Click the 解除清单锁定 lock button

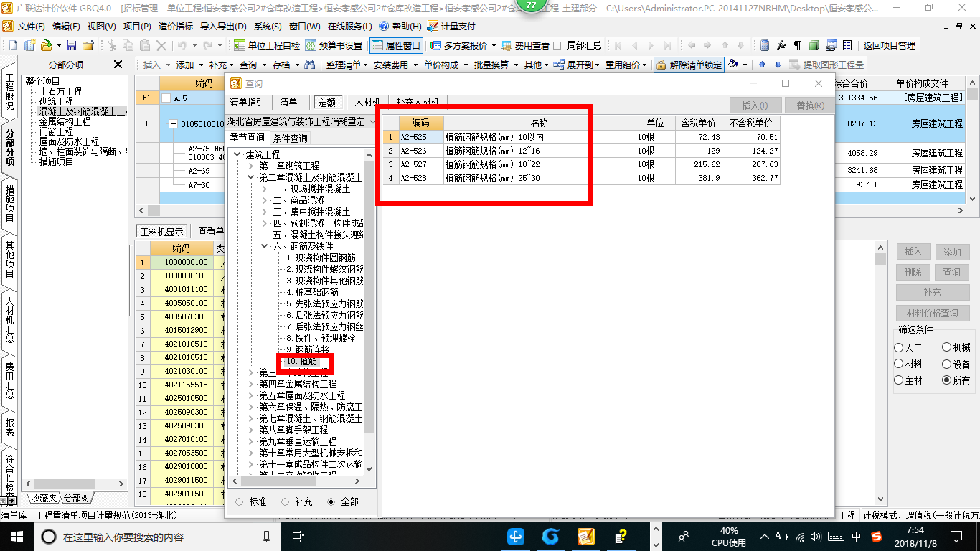(688, 65)
